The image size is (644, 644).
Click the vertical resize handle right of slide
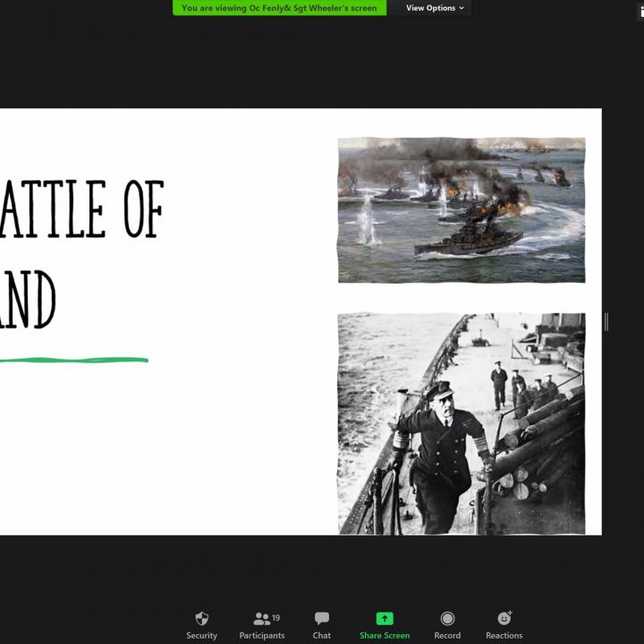click(x=606, y=322)
